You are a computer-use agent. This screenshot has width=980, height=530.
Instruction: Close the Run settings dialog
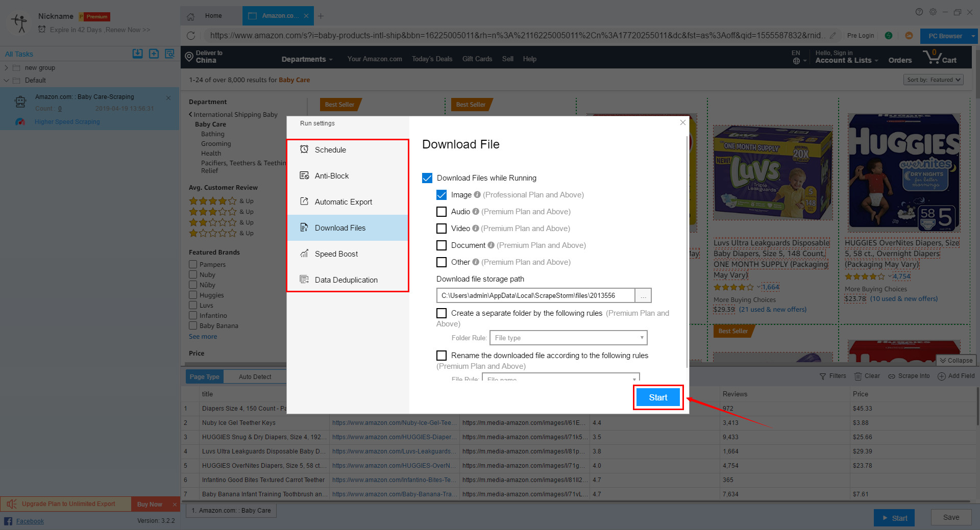682,122
